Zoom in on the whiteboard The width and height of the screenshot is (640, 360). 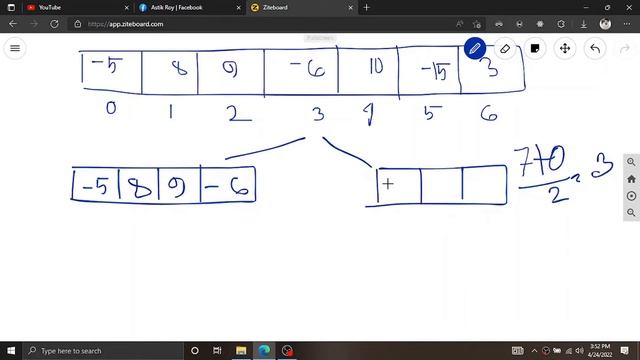point(631,162)
